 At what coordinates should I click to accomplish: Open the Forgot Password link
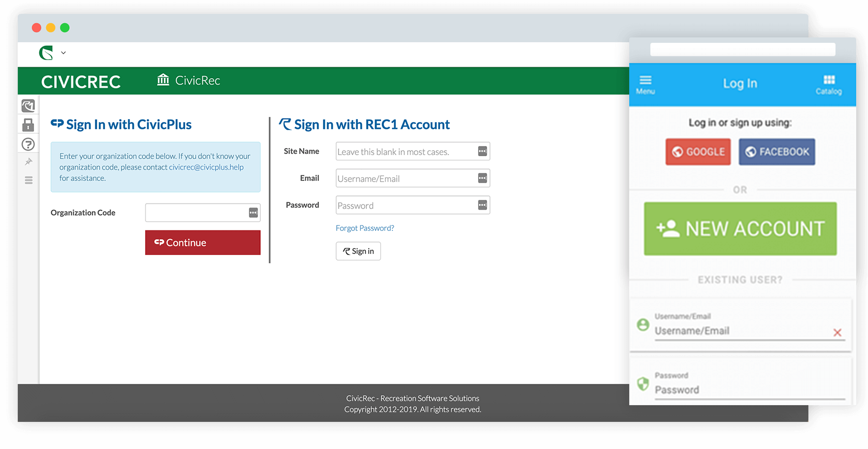pos(365,228)
